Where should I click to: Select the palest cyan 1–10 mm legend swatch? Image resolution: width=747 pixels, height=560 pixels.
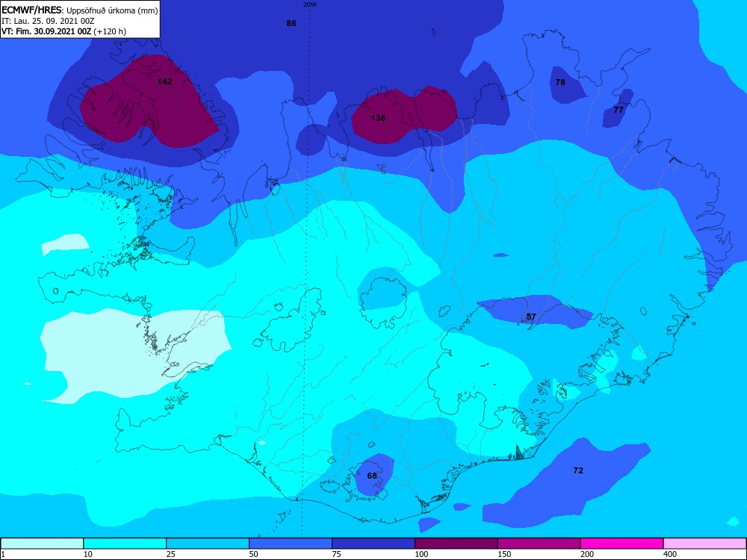(x=42, y=544)
